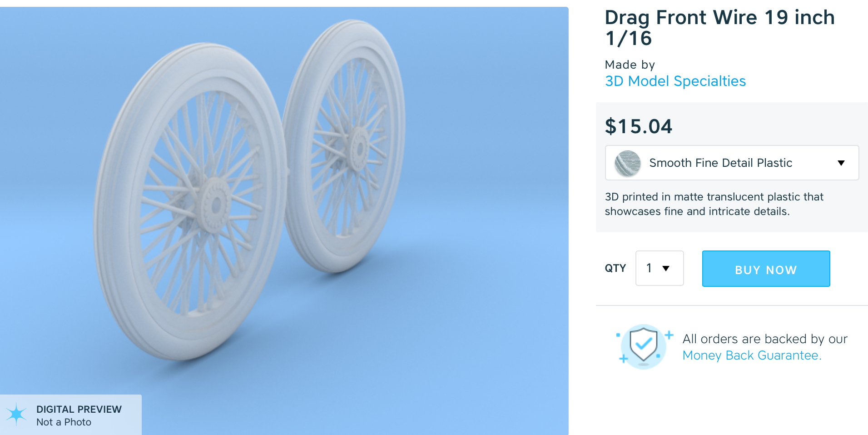Open the Money Back Guarantee link
Viewport: 868px width, 435px height.
(752, 355)
